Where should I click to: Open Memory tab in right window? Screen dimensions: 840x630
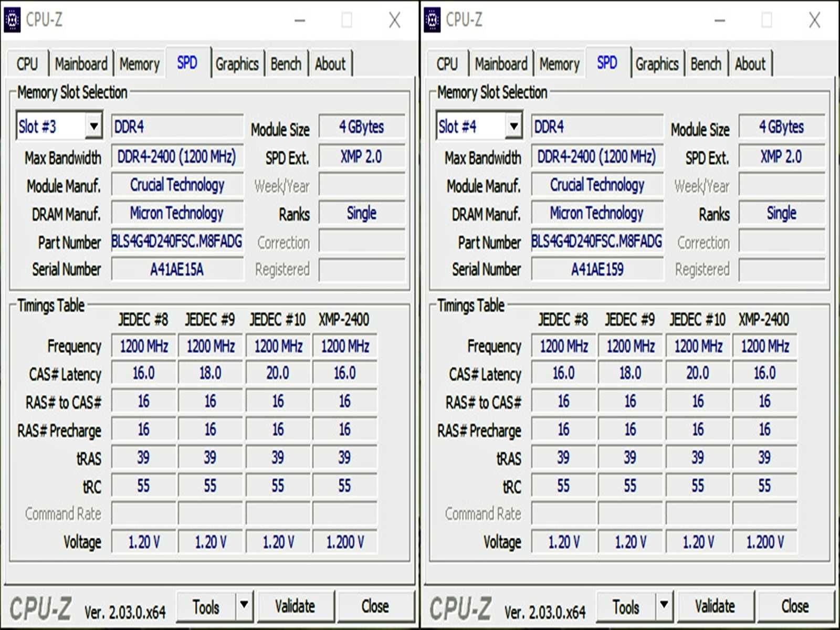pos(559,64)
